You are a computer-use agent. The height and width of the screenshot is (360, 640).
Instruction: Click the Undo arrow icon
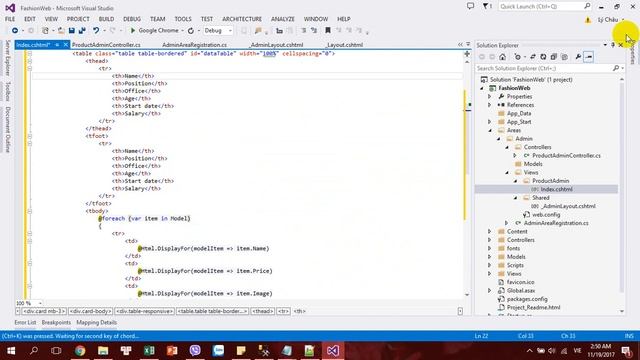point(96,31)
